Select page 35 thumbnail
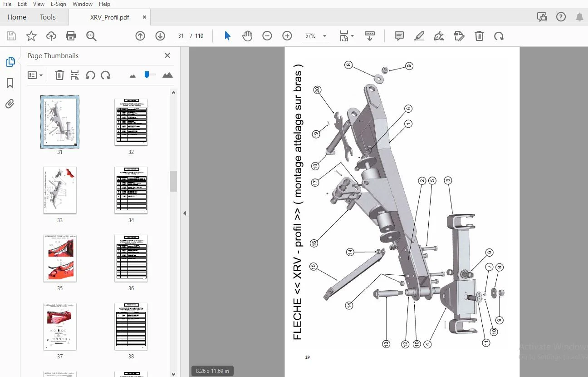Image resolution: width=588 pixels, height=377 pixels. pyautogui.click(x=60, y=258)
